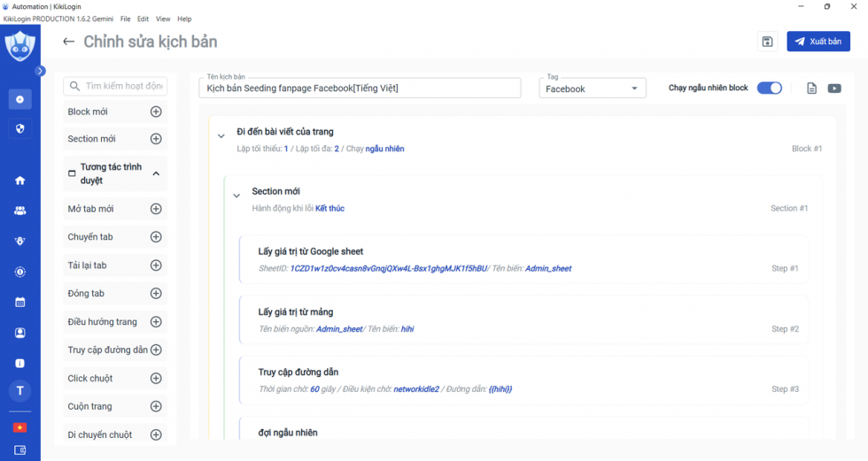This screenshot has width=868, height=461.
Task: Add Click chuột action
Action: click(156, 378)
